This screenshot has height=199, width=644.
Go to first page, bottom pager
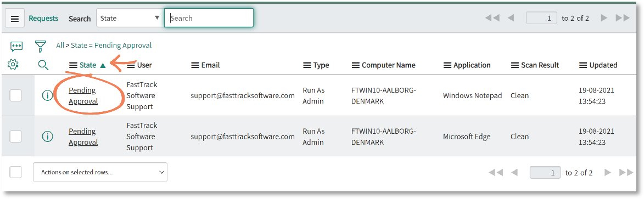tap(496, 173)
